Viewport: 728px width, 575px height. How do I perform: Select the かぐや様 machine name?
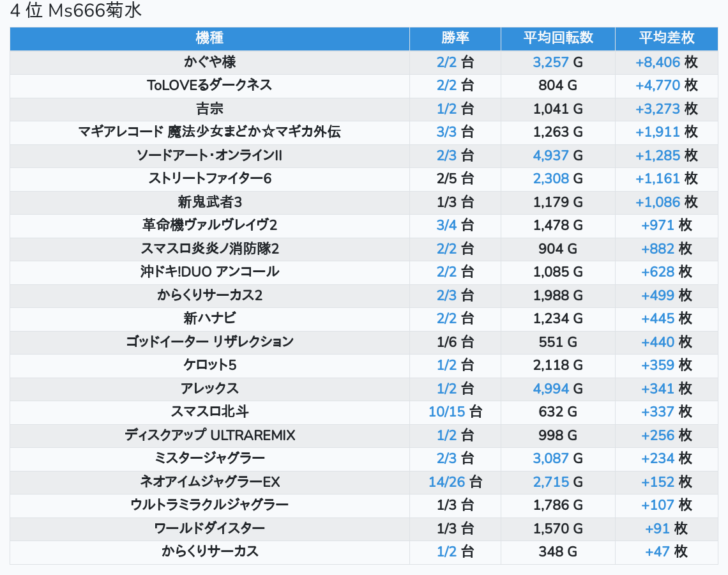[x=209, y=62]
